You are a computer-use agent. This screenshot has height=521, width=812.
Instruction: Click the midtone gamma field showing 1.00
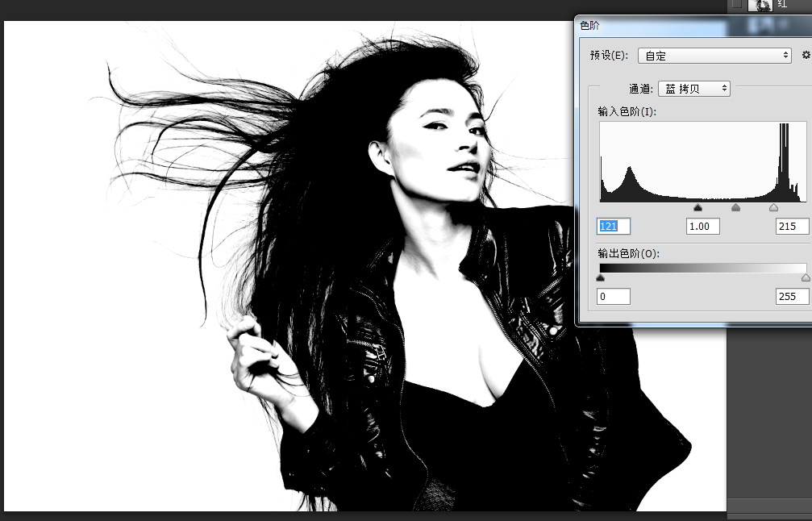[702, 227]
